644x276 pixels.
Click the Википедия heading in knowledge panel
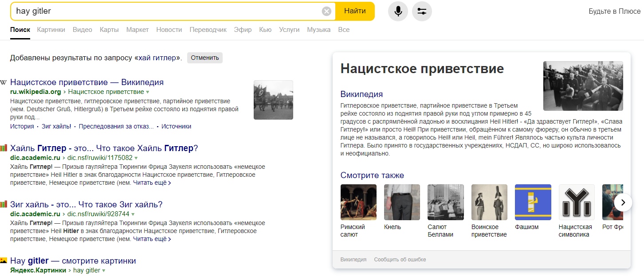(x=361, y=94)
